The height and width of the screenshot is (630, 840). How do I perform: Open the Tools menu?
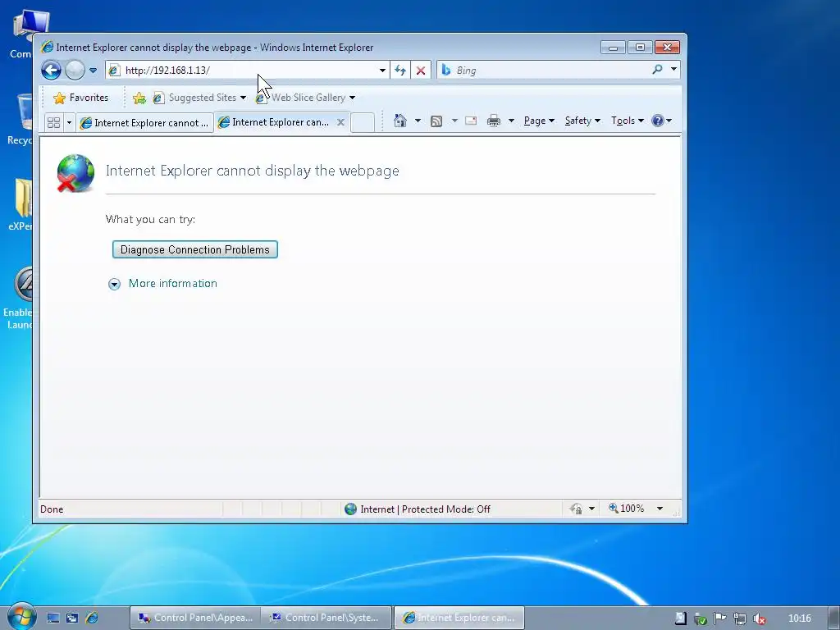[x=628, y=121]
